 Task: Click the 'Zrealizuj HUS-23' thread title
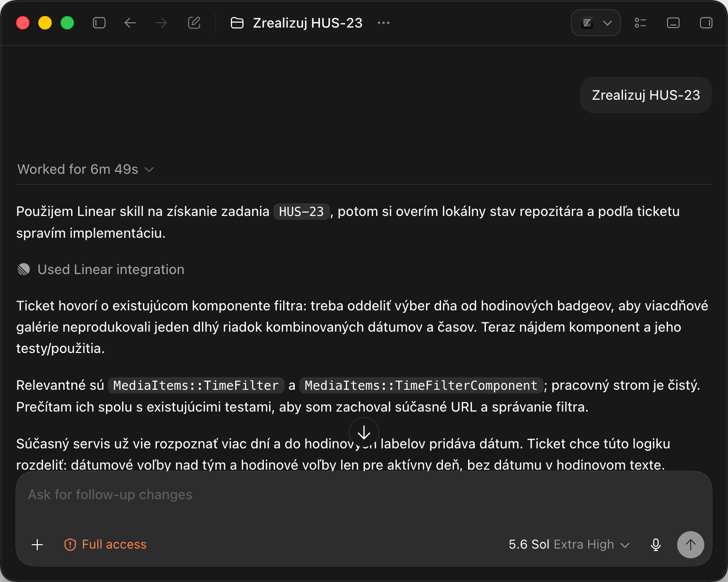(x=308, y=23)
